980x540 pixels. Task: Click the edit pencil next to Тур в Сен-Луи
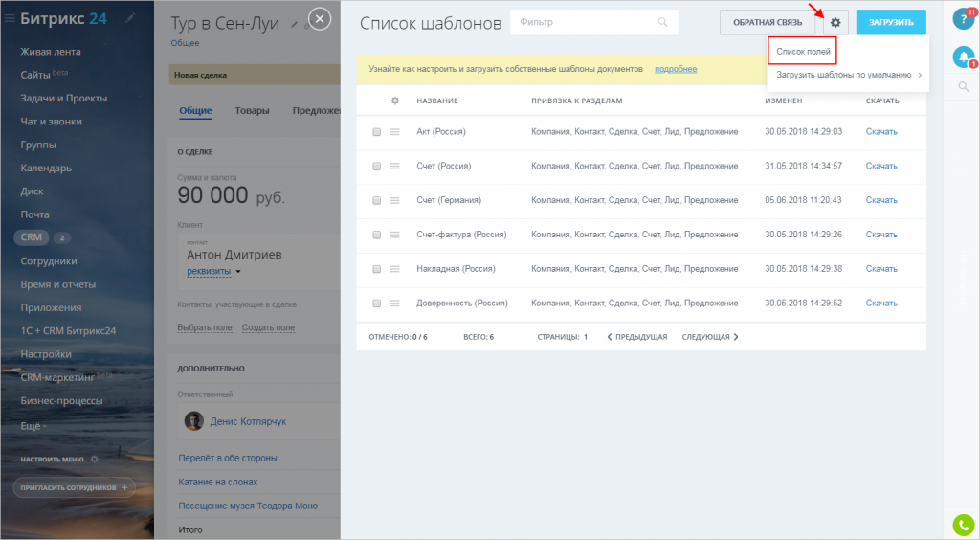(294, 25)
